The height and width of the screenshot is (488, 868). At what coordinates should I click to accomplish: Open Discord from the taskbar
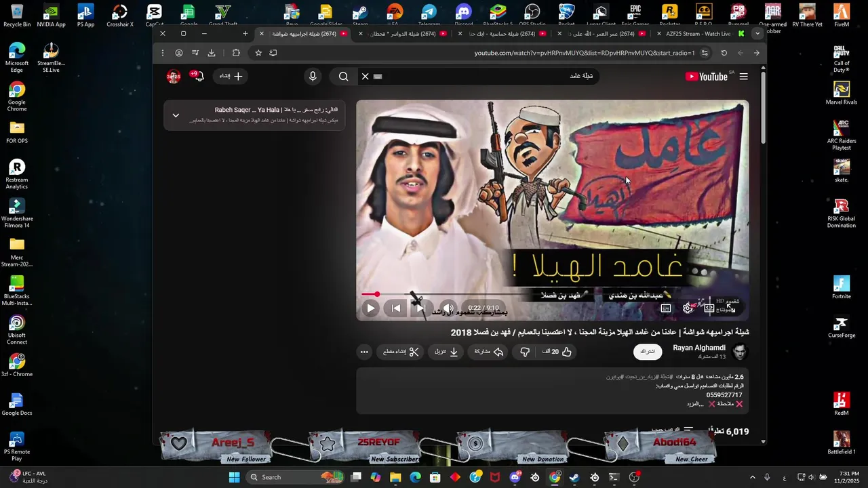[515, 477]
